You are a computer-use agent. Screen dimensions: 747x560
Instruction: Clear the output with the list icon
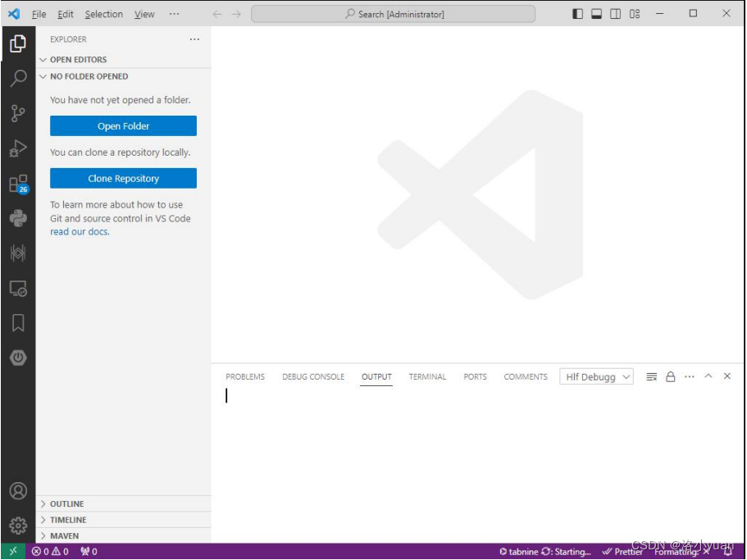coord(651,376)
